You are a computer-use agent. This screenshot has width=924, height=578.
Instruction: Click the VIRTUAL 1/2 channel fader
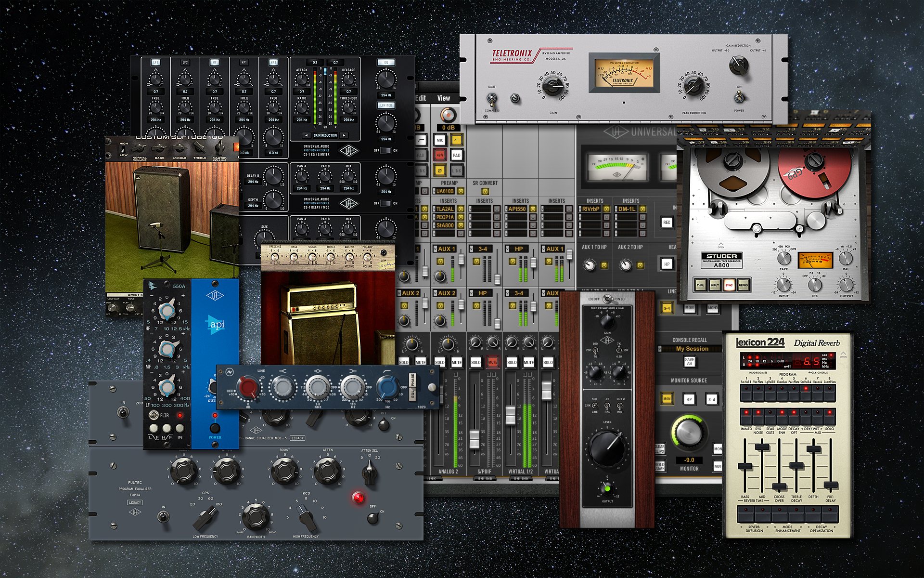[x=511, y=415]
